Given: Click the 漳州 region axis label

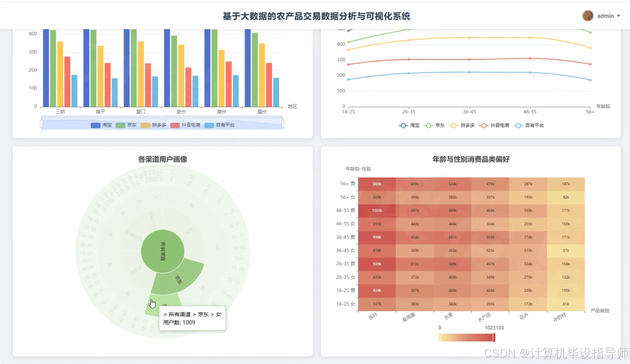Looking at the screenshot, I should pos(221,112).
